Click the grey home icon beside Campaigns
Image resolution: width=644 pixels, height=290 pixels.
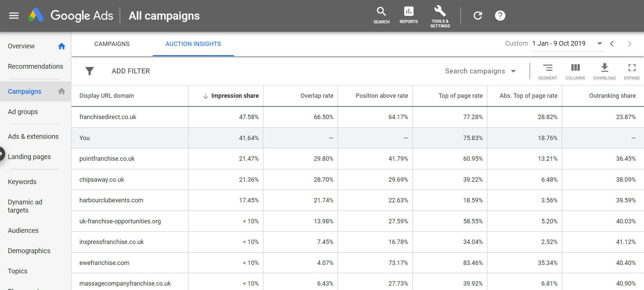(61, 91)
